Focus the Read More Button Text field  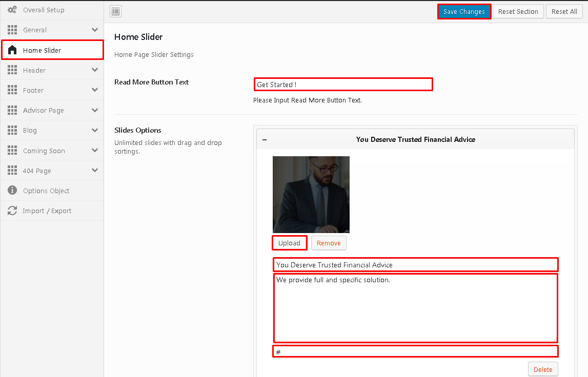coord(343,85)
